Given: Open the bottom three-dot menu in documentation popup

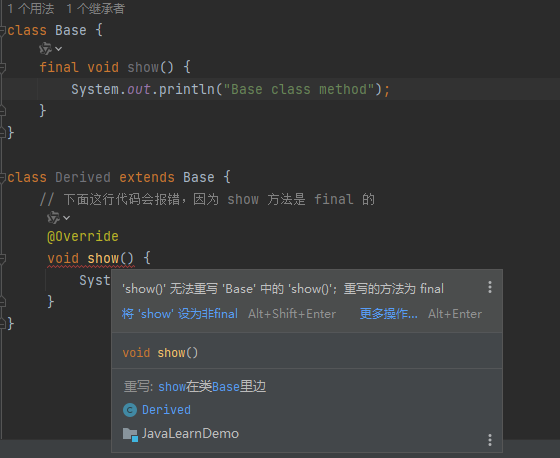Looking at the screenshot, I should (x=490, y=440).
